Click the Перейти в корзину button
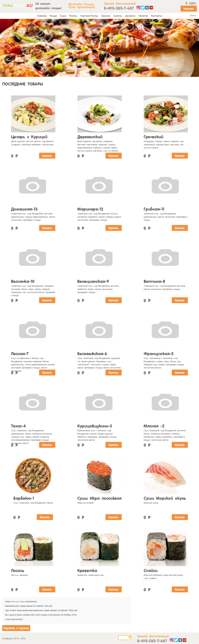This screenshot has height=644, width=199. click(16, 628)
